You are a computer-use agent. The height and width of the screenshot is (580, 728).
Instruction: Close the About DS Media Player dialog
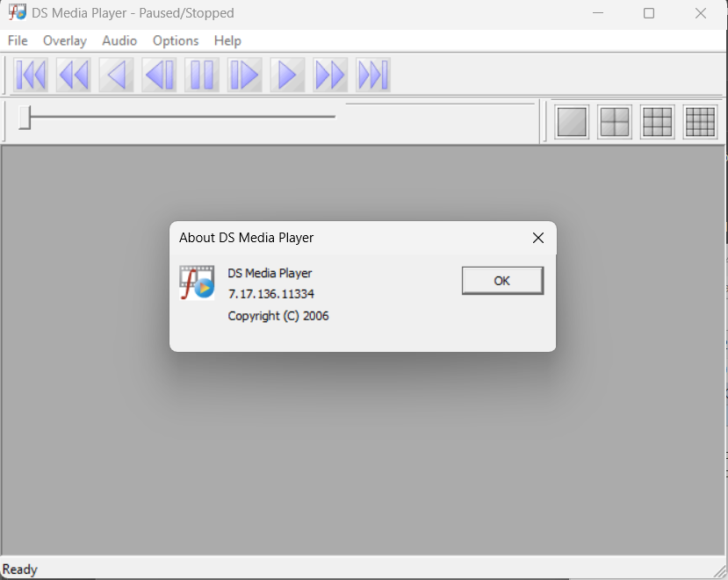pyautogui.click(x=538, y=238)
